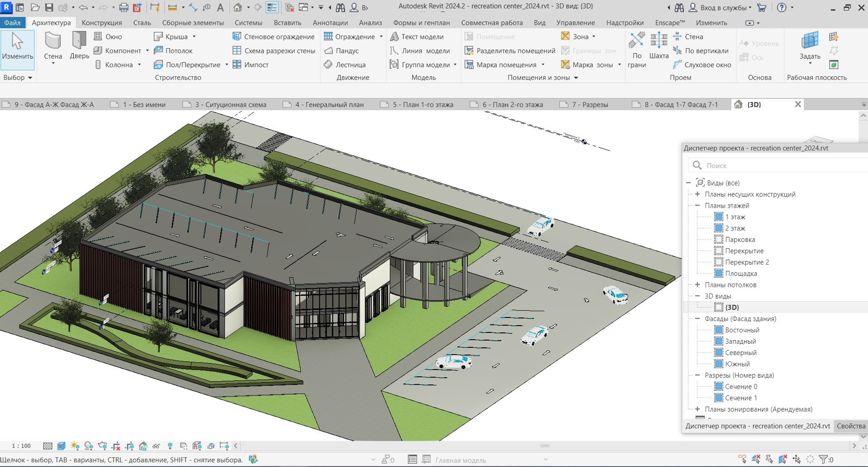This screenshot has height=467, width=868.
Task: Open Visual Style cube icon in view bar
Action: (61, 446)
